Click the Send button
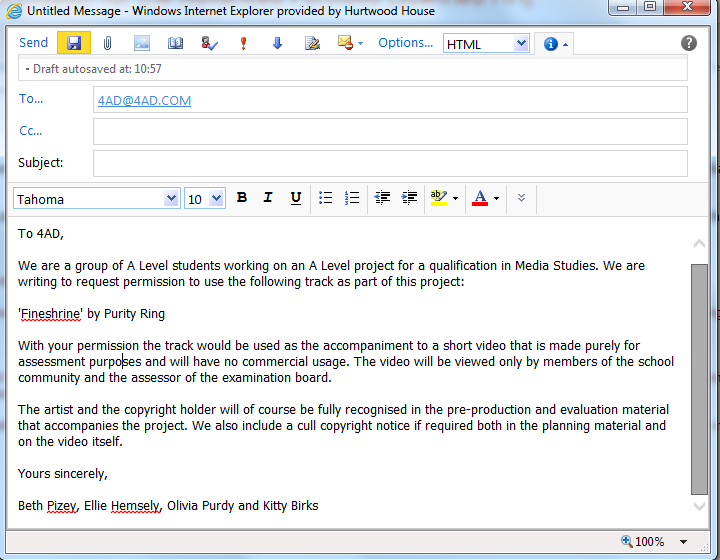This screenshot has width=720, height=560. coord(33,43)
